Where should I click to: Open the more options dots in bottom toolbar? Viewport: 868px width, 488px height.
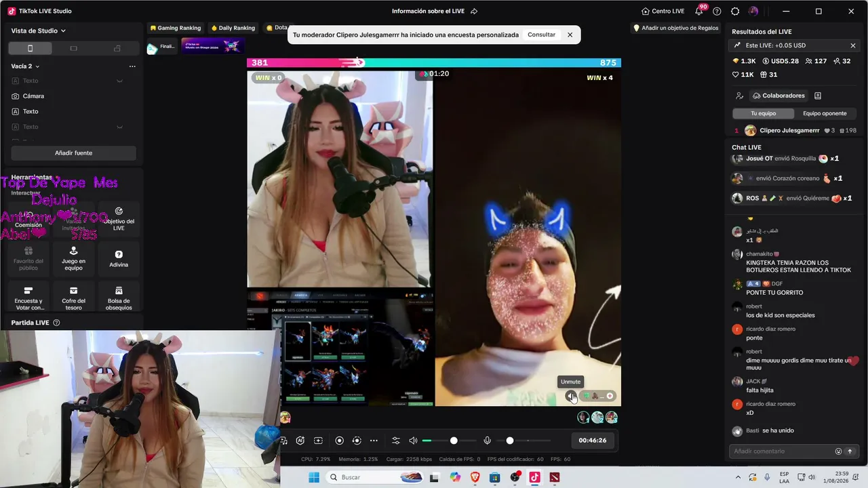coord(374,441)
